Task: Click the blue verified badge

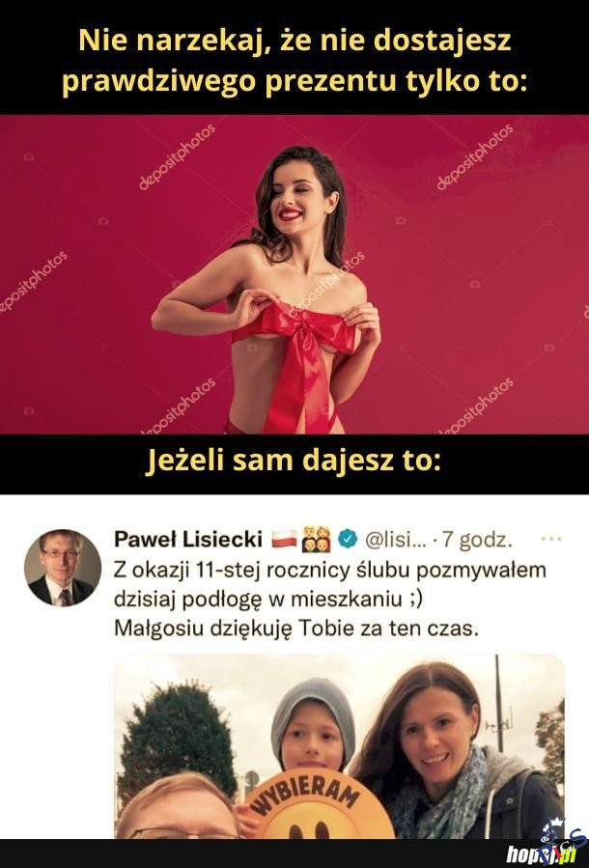Action: (x=348, y=539)
